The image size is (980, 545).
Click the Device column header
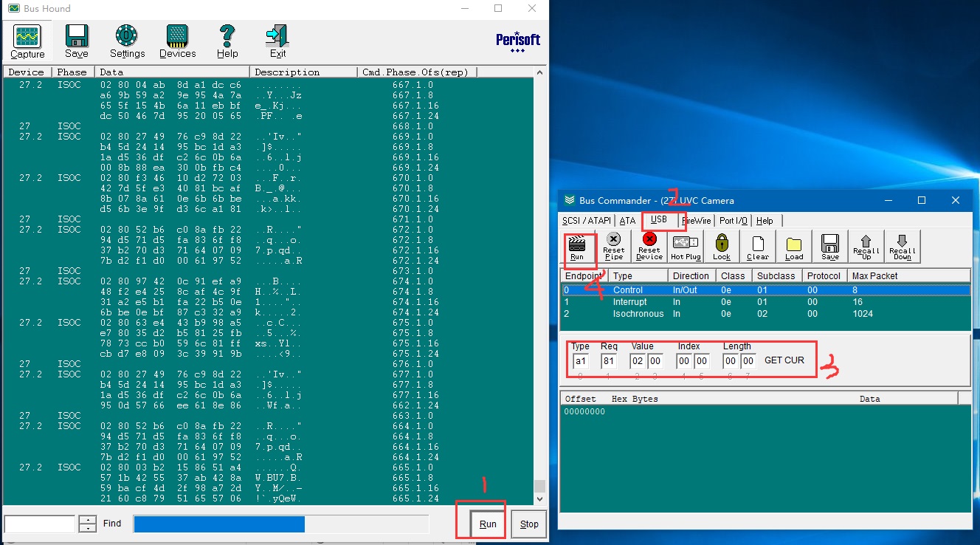point(28,72)
